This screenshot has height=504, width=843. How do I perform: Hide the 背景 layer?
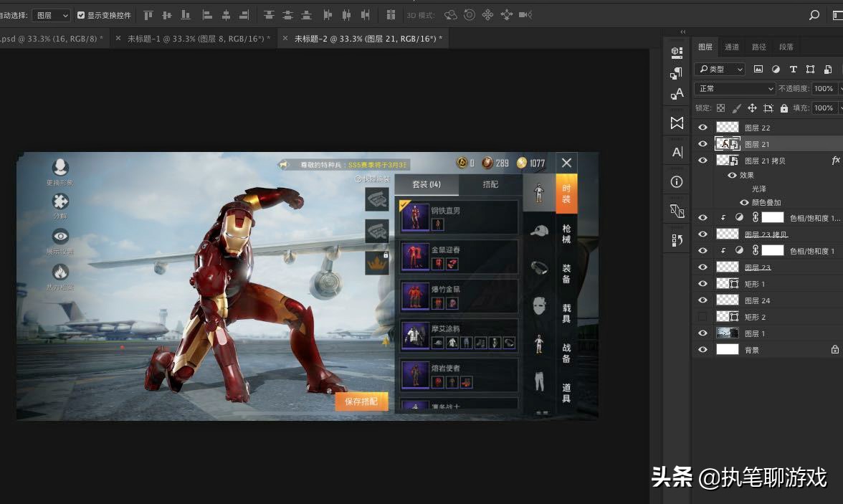coord(702,350)
